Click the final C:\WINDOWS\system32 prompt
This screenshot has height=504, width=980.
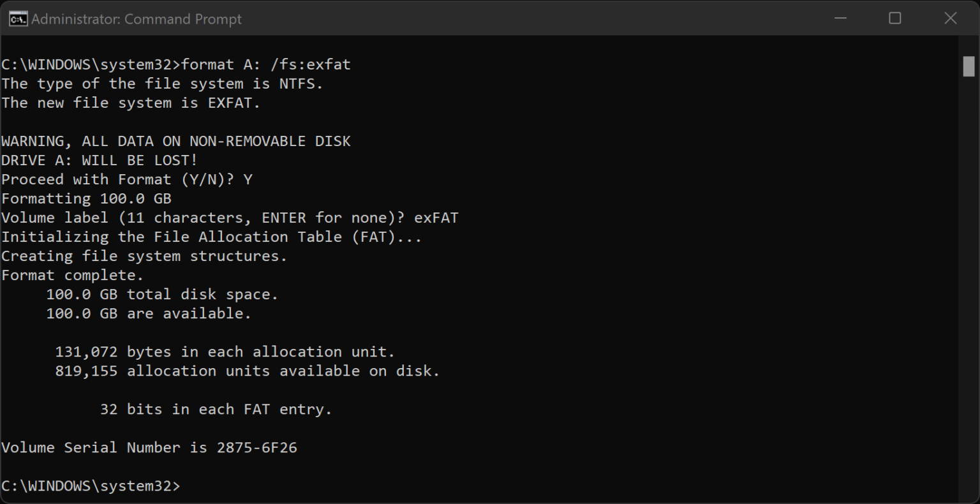coord(89,485)
